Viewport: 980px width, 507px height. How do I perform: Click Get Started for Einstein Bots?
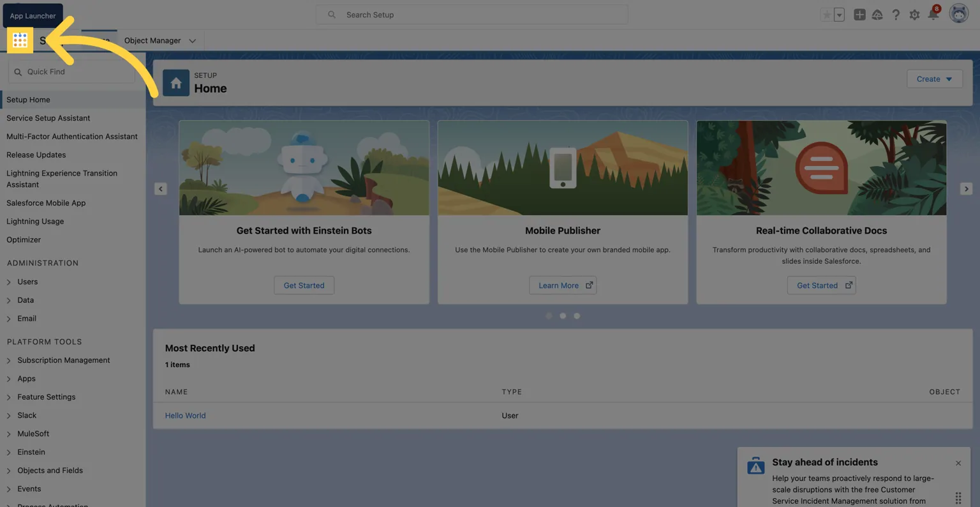click(x=304, y=285)
